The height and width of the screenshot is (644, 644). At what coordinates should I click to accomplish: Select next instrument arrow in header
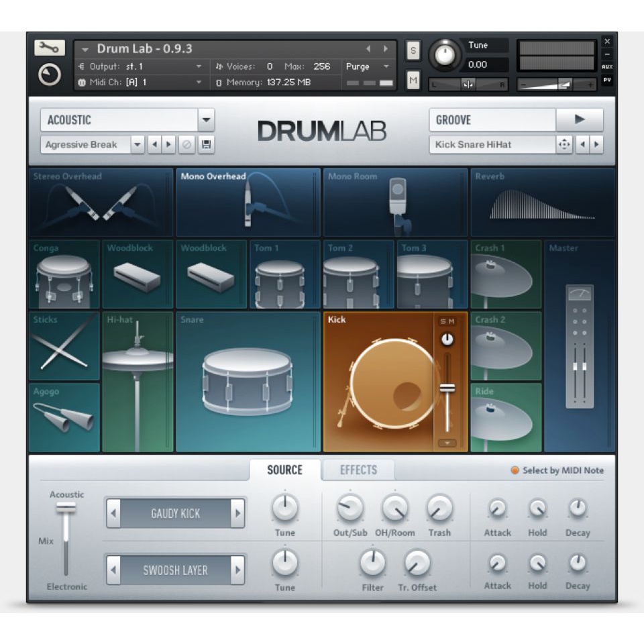coord(385,49)
